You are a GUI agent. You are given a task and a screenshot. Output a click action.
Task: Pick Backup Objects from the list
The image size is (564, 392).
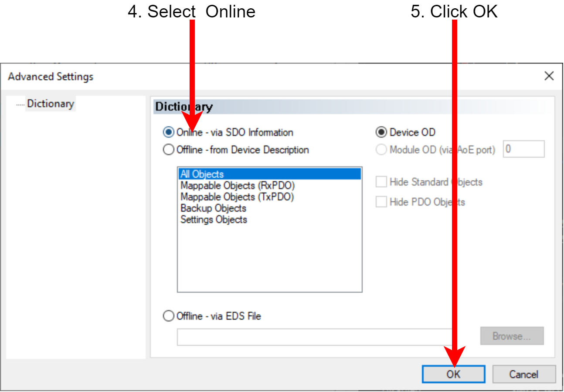pyautogui.click(x=213, y=208)
